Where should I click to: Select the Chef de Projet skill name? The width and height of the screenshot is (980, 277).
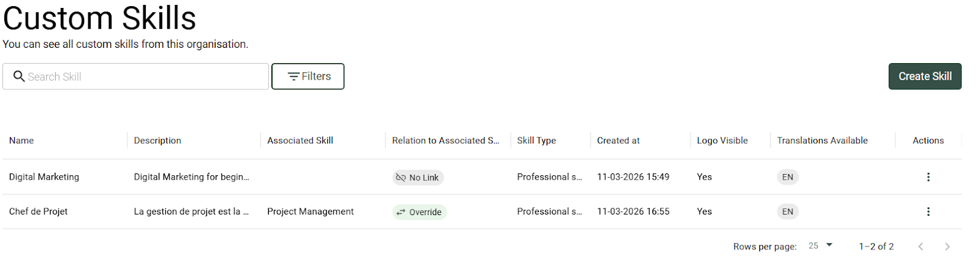[38, 211]
